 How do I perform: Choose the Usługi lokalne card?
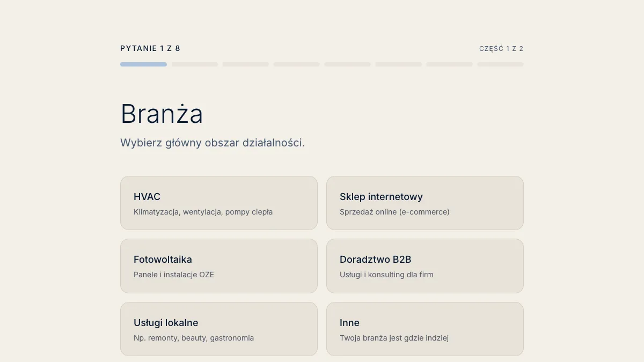click(219, 329)
